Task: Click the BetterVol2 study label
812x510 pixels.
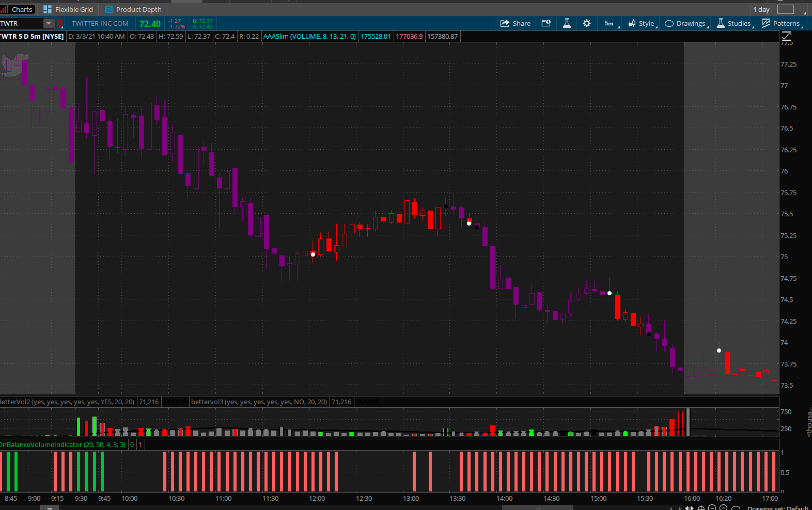Action: 67,402
